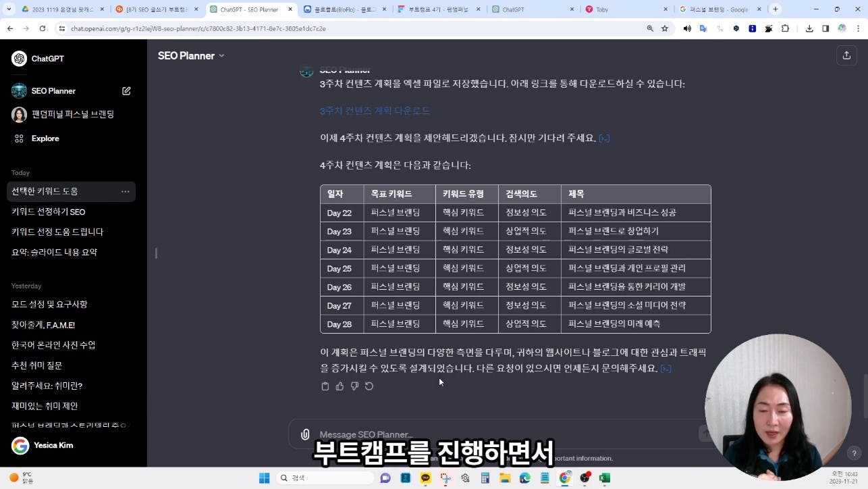Open SEO Planner GPT in the sidebar

click(53, 91)
